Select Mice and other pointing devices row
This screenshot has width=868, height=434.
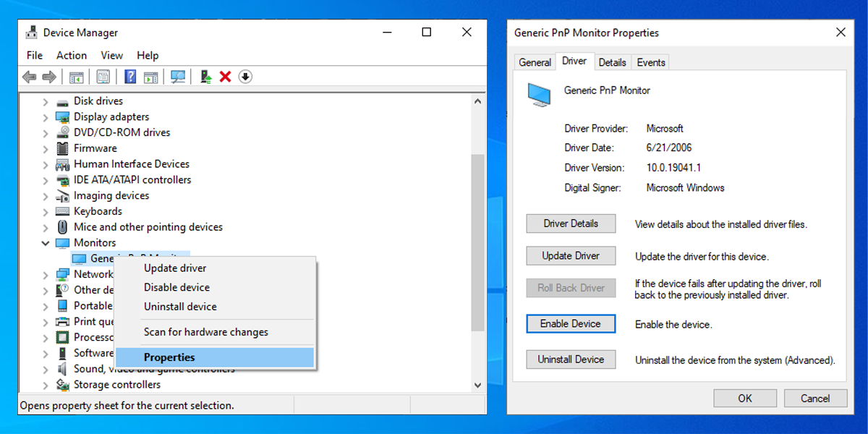(148, 227)
